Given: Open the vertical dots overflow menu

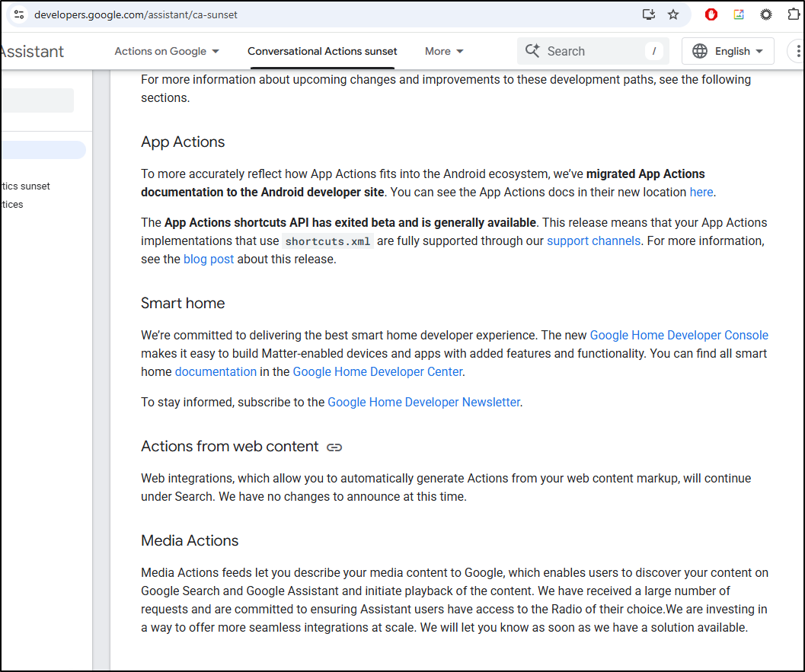Looking at the screenshot, I should pyautogui.click(x=797, y=51).
